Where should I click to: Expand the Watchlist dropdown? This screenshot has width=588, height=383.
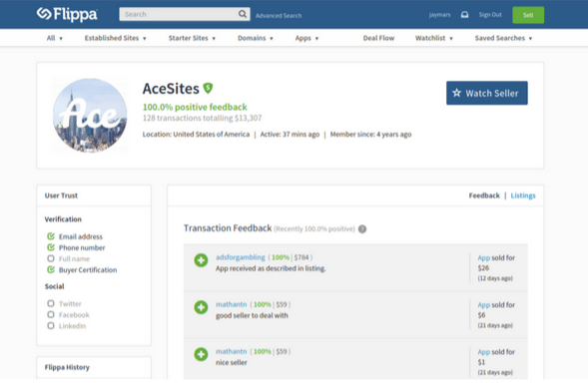click(x=434, y=38)
